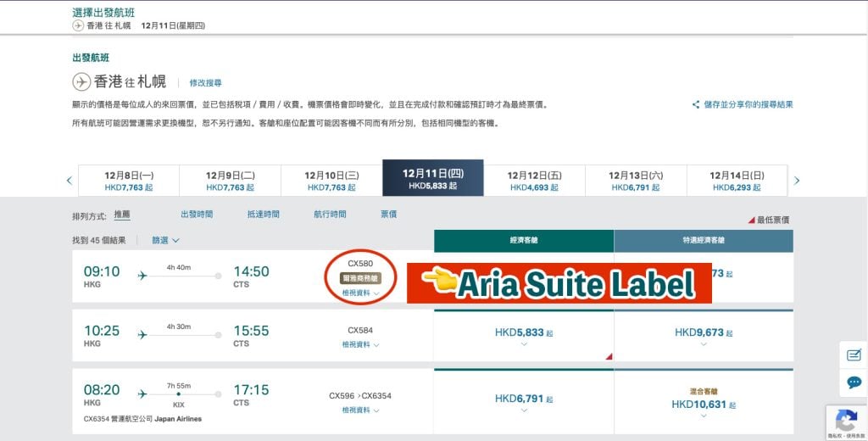The width and height of the screenshot is (868, 441).
Task: Open the live chat bubble icon
Action: [x=854, y=383]
